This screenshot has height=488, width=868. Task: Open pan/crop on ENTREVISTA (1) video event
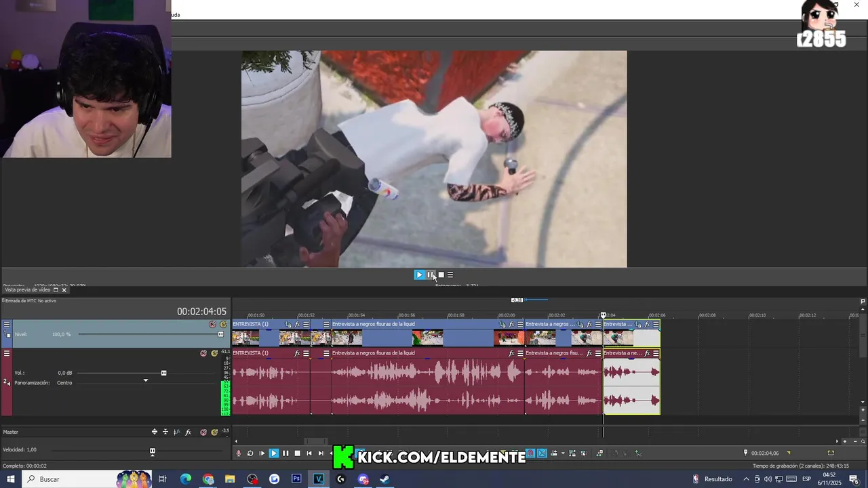pos(288,325)
